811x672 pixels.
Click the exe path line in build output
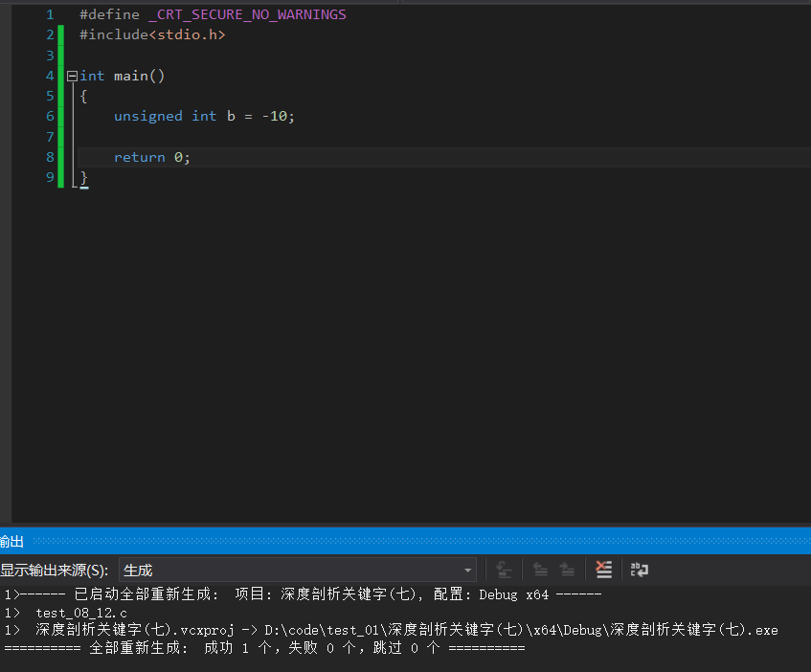pos(383,630)
